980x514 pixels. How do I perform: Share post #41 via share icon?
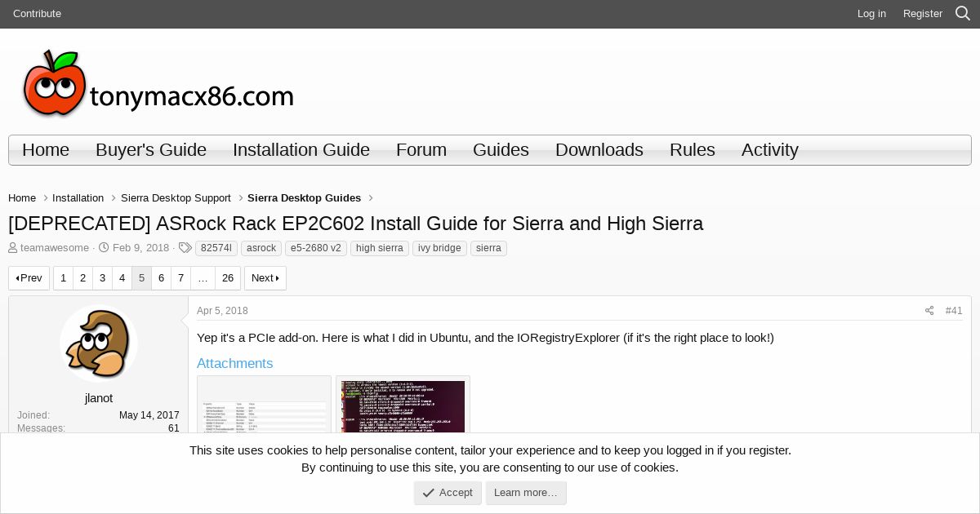point(929,311)
